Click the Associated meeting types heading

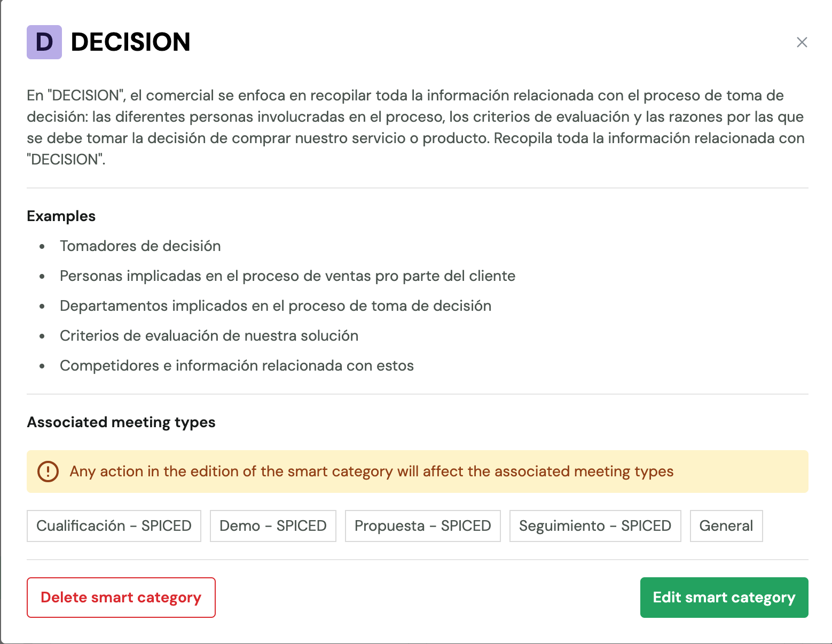[x=121, y=422]
